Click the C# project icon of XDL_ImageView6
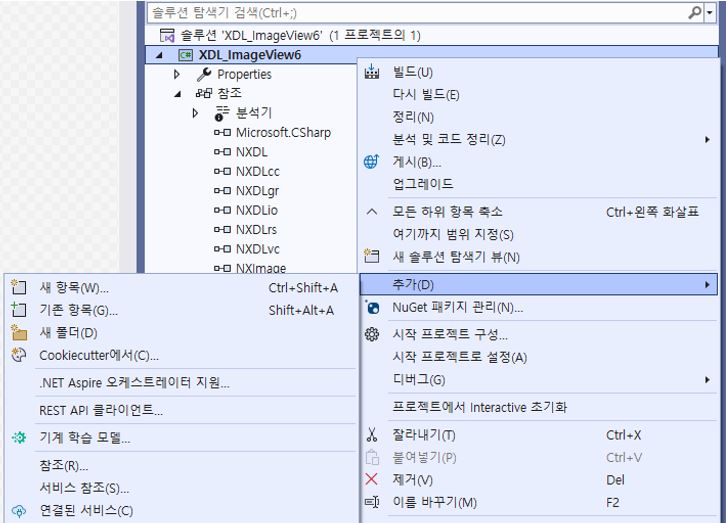The height and width of the screenshot is (523, 726). (185, 55)
